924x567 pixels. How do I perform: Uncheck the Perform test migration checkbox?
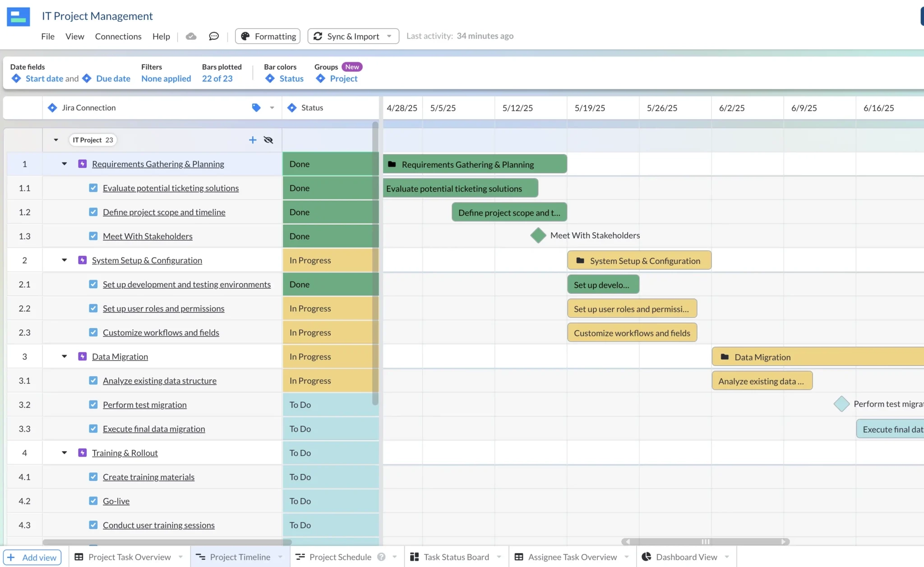(93, 404)
